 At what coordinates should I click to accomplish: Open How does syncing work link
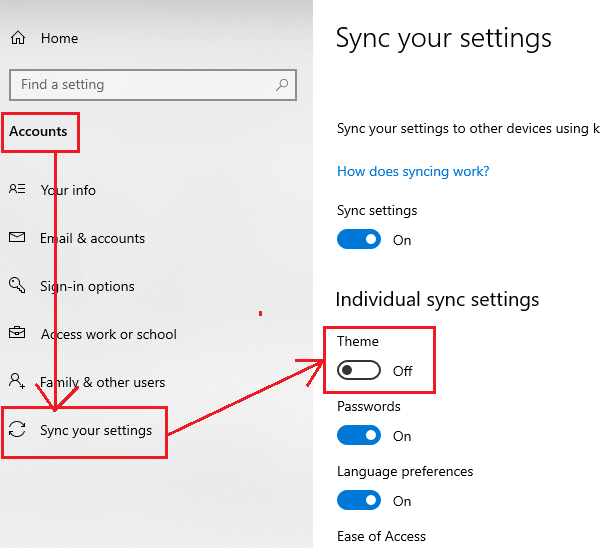click(x=413, y=171)
